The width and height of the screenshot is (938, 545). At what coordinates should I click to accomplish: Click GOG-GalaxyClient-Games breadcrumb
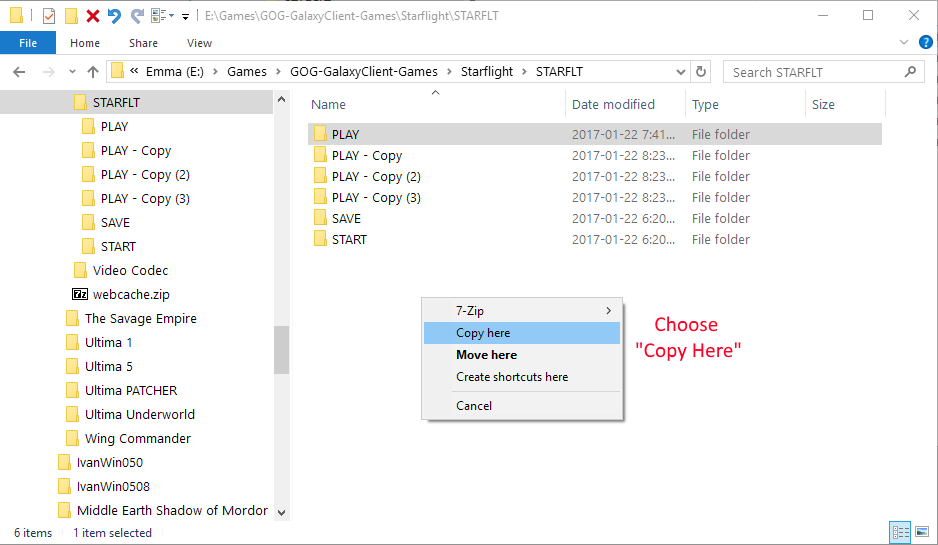tap(364, 72)
